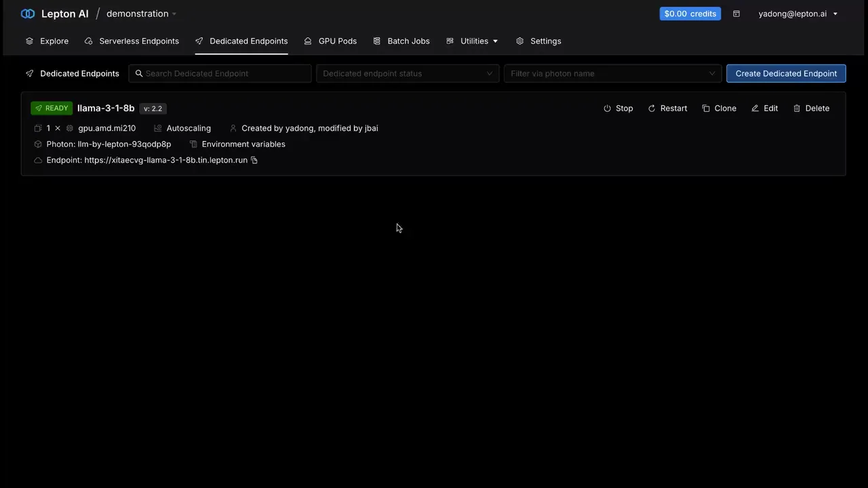This screenshot has height=488, width=868.
Task: Edit the llama-3-1-8b endpoint
Action: (x=765, y=108)
